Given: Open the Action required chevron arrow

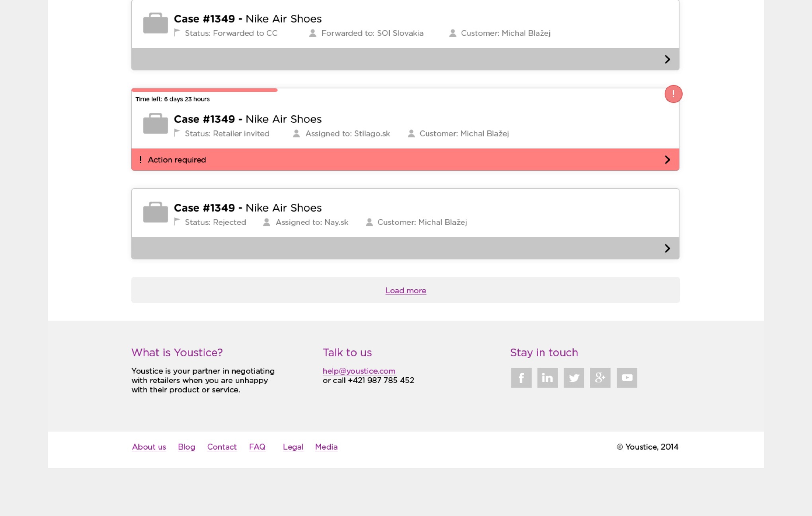Looking at the screenshot, I should [668, 160].
